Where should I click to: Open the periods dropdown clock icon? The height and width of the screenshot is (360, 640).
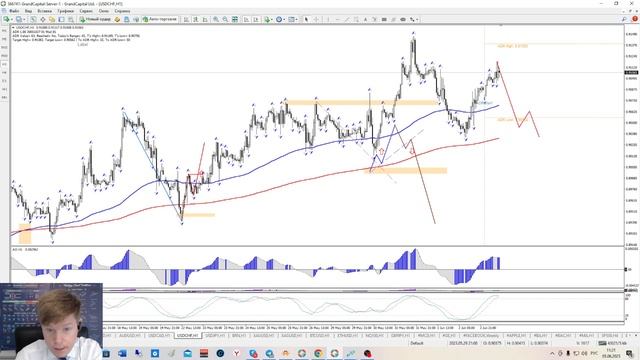(280, 19)
